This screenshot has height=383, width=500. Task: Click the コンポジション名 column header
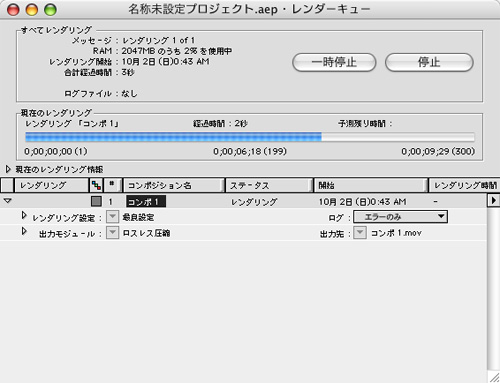coord(173,185)
